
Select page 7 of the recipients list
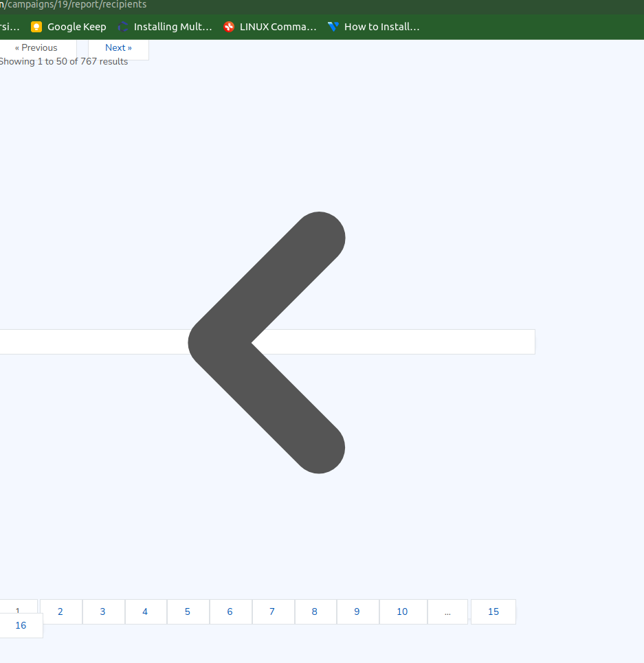[x=273, y=611]
